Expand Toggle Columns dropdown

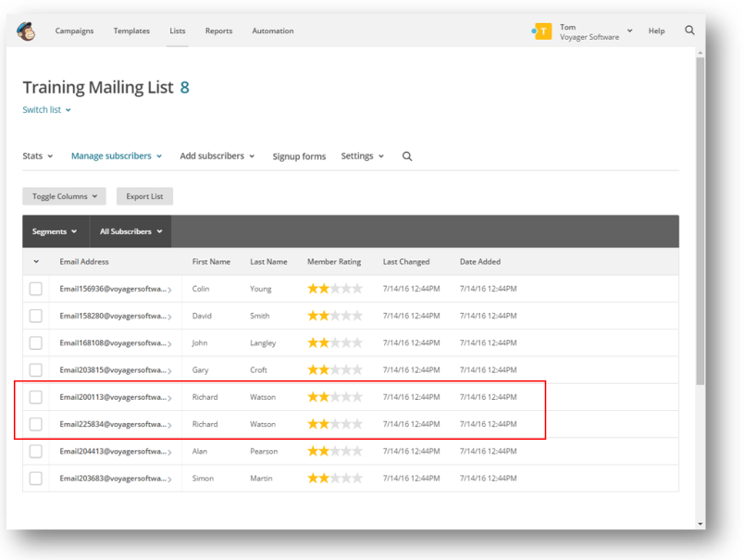pyautogui.click(x=65, y=196)
